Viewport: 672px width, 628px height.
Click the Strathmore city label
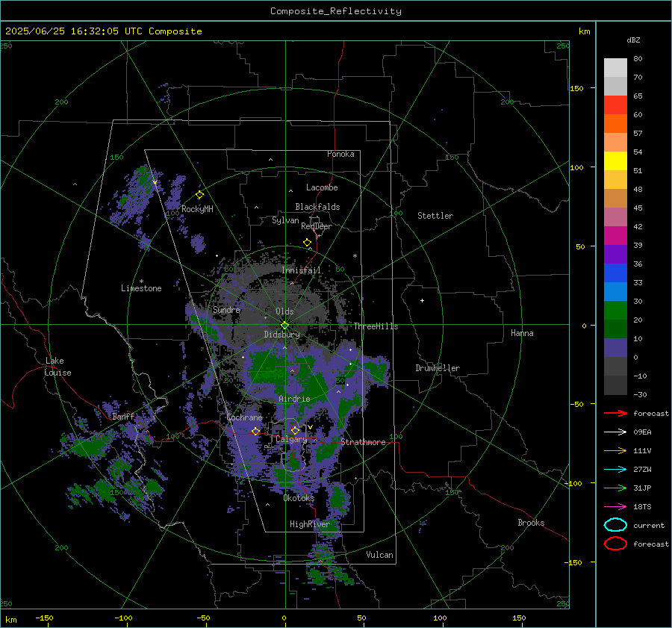[363, 442]
